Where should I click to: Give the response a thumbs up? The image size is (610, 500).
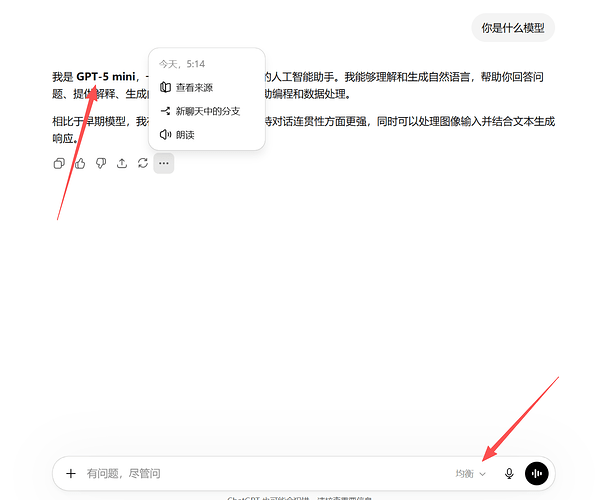[80, 163]
